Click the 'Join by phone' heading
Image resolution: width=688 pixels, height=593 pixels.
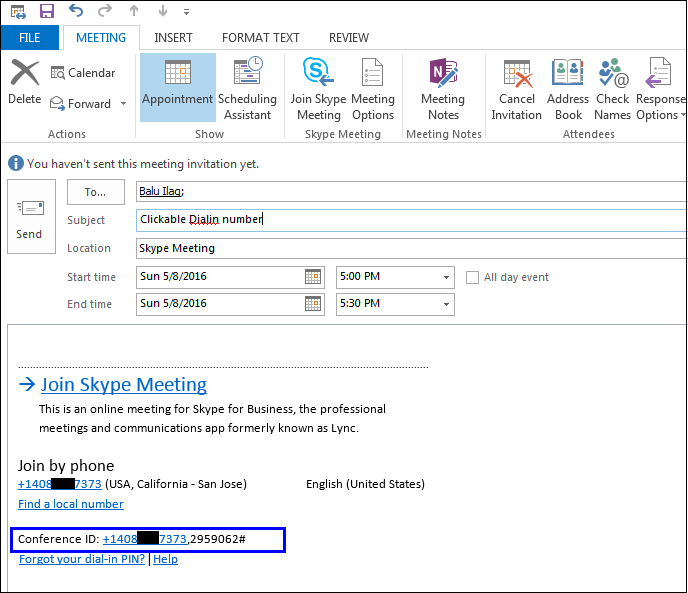[66, 465]
